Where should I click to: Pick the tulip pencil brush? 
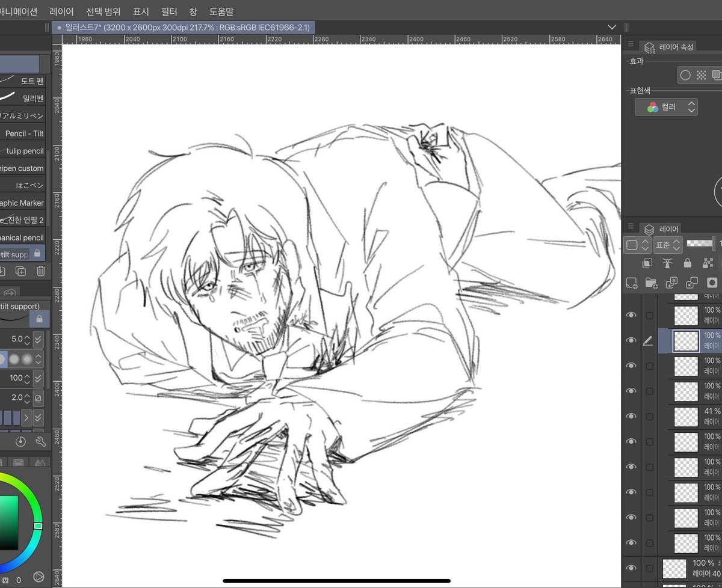click(22, 151)
